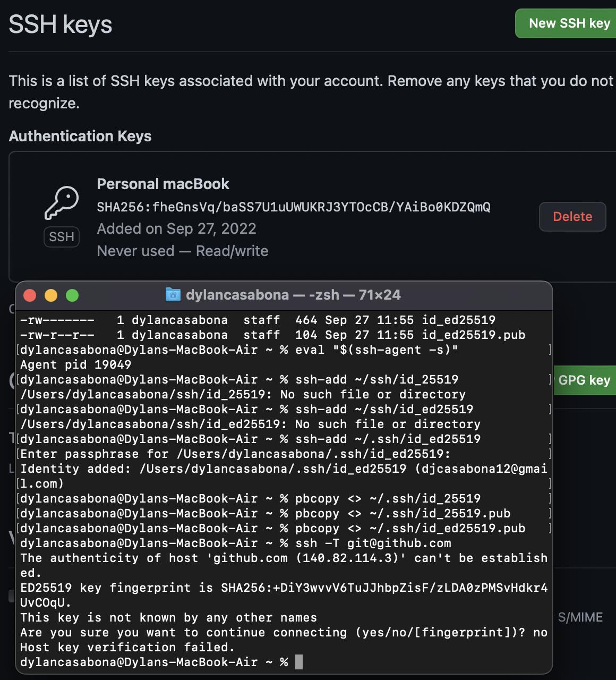Click the 'Never used — Read/write' status text

coord(182,251)
